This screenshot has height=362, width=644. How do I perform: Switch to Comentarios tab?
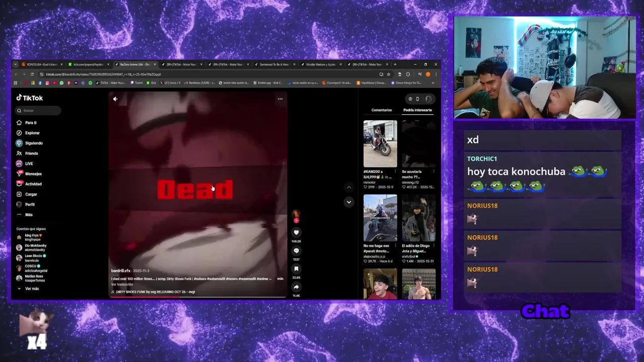(x=381, y=110)
